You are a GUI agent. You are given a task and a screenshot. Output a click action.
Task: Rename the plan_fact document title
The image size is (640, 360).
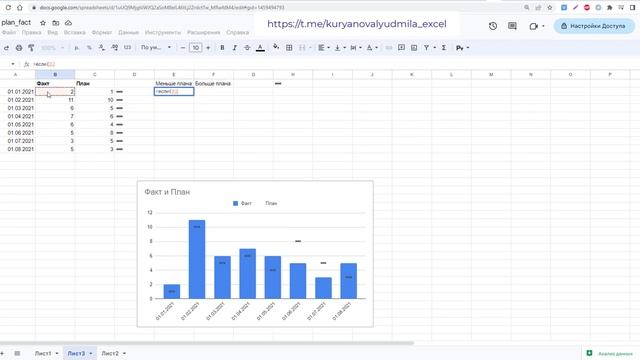[16, 22]
